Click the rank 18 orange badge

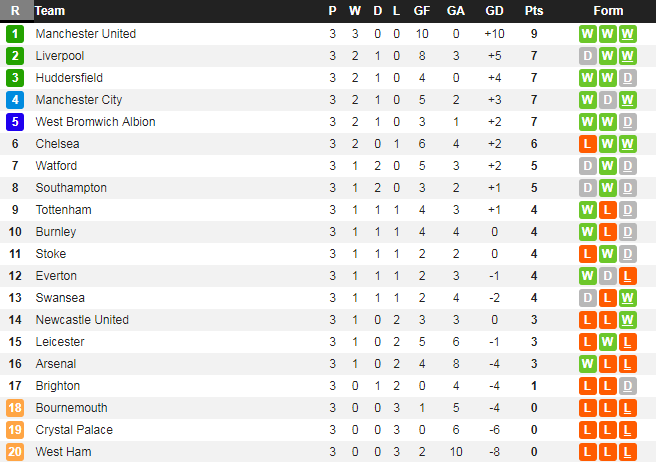15,408
